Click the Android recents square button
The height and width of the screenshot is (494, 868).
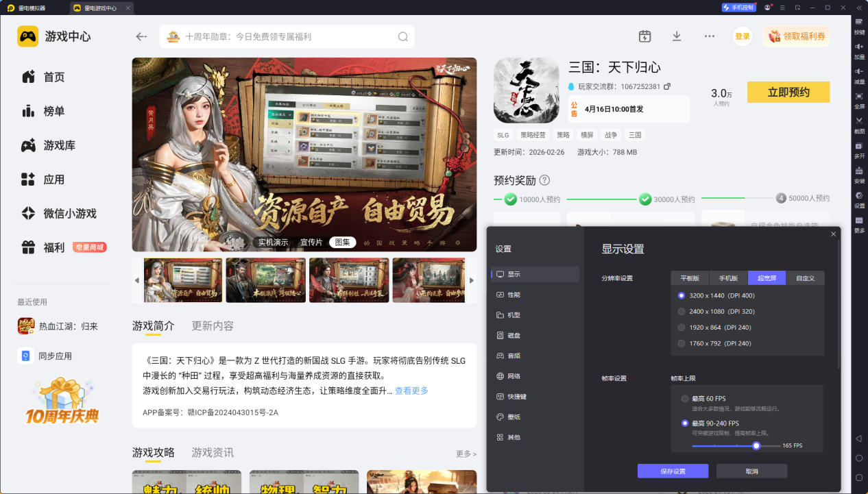[x=858, y=478]
